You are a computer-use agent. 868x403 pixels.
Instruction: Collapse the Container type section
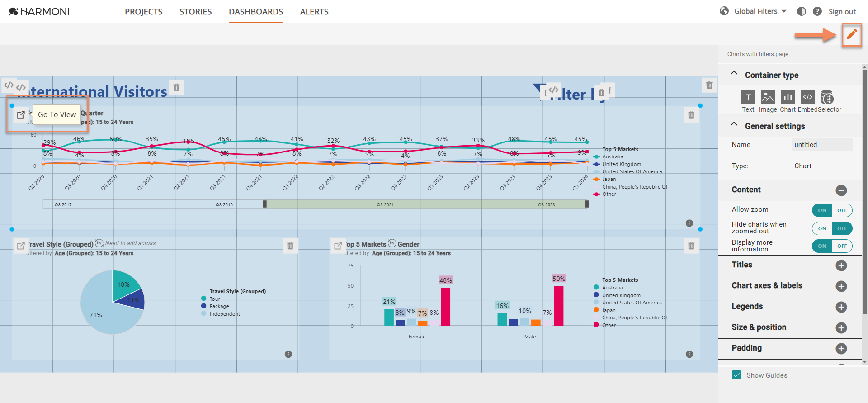(x=734, y=73)
